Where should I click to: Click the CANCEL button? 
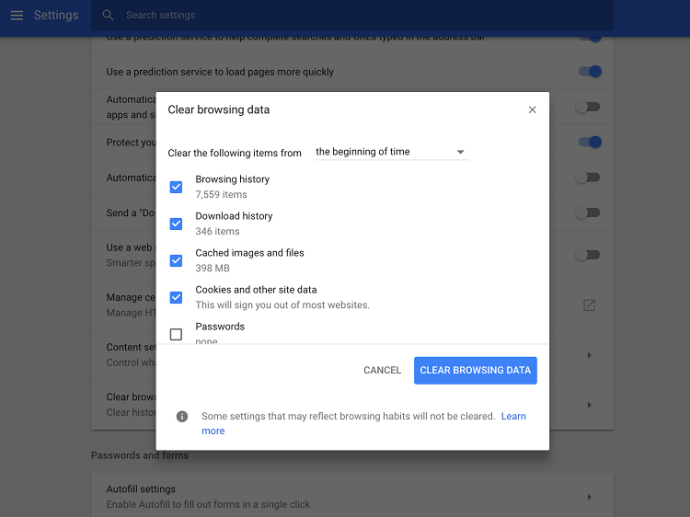(x=382, y=370)
